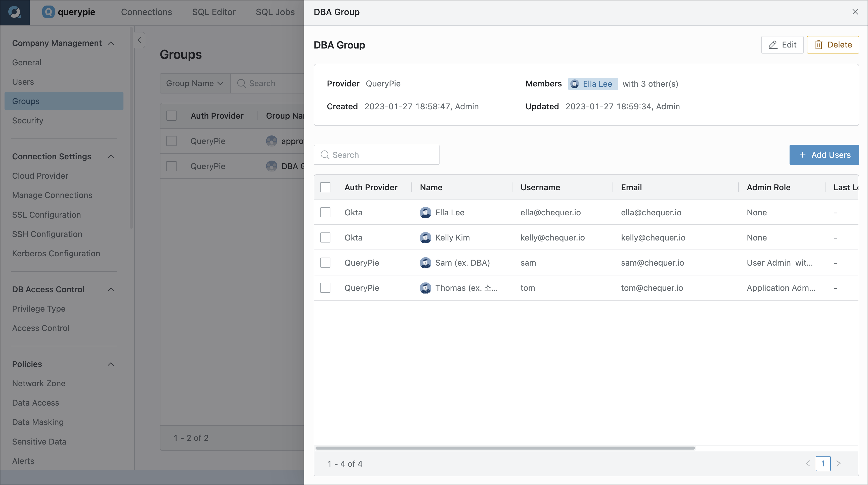The image size is (868, 485).
Task: Toggle select-all checkbox in Groups table
Action: (x=171, y=116)
